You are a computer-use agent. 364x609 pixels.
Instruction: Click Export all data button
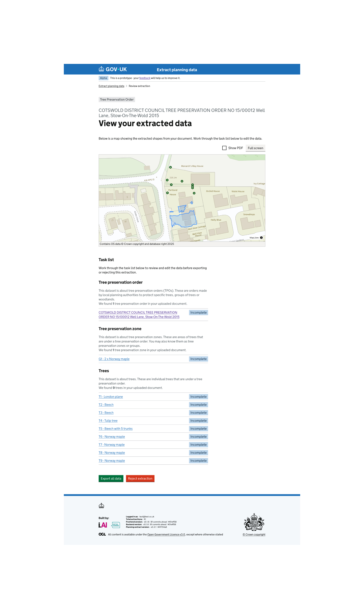(111, 478)
